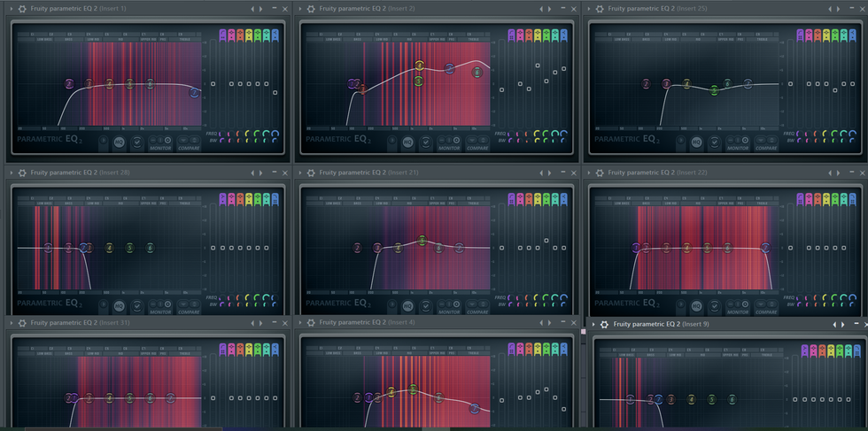
Task: Open gear options for Insert 25 EQ
Action: pyautogui.click(x=600, y=9)
